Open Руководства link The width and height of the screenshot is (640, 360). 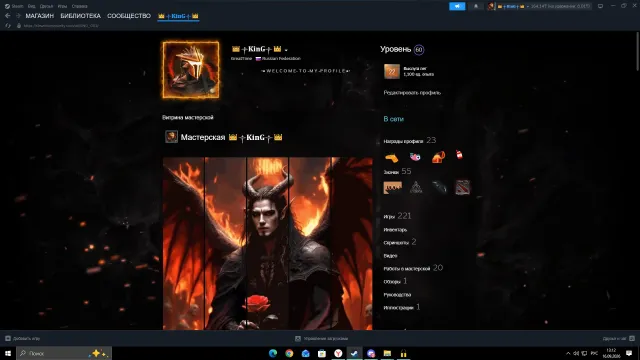coord(397,295)
